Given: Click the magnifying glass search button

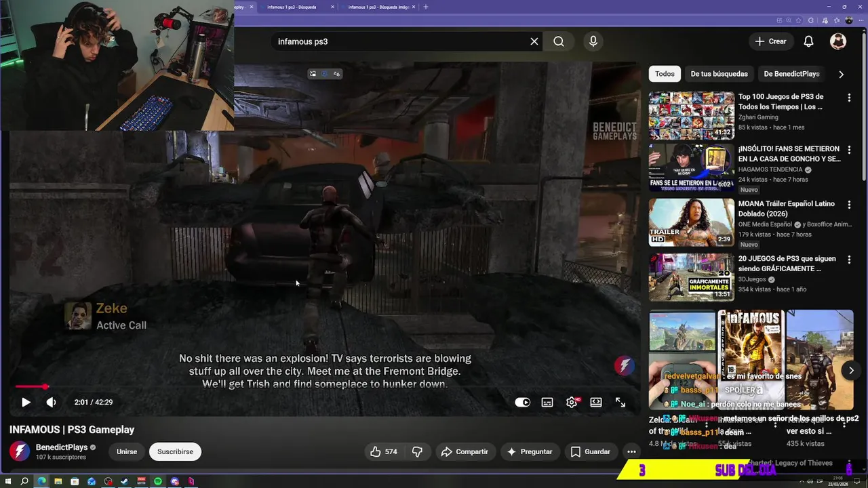Looking at the screenshot, I should [559, 41].
